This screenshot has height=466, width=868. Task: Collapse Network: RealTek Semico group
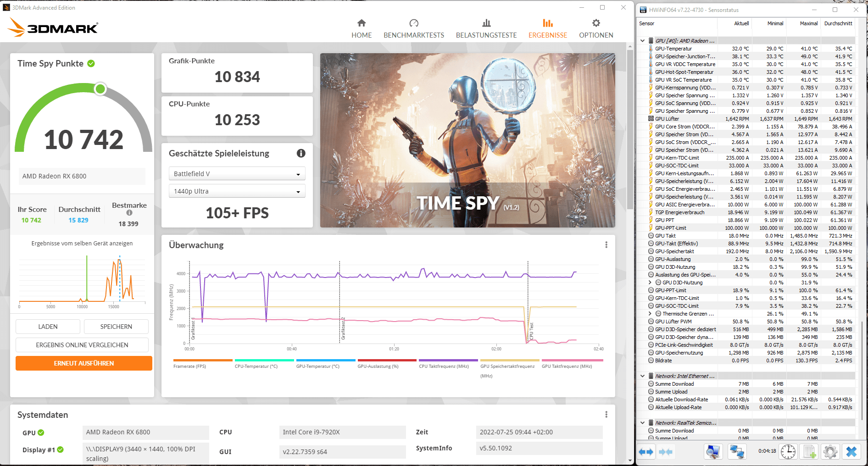pyautogui.click(x=642, y=423)
